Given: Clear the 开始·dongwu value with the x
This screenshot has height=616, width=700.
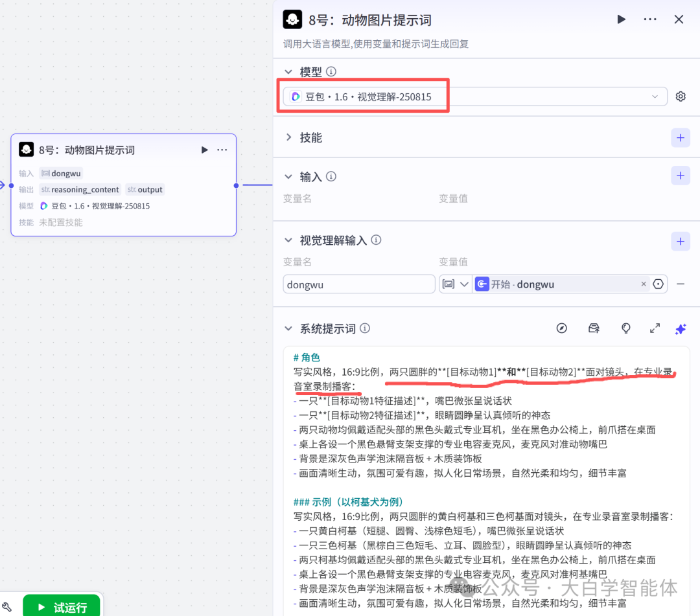Looking at the screenshot, I should point(643,284).
